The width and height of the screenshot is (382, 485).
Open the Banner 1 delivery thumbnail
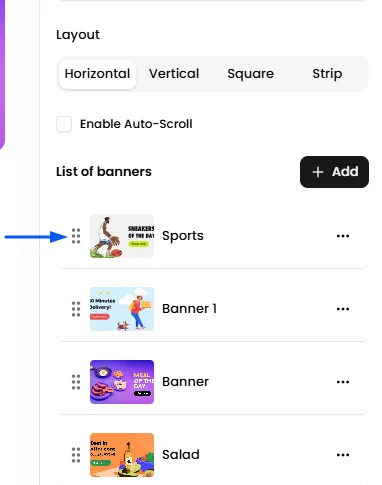[x=122, y=309]
